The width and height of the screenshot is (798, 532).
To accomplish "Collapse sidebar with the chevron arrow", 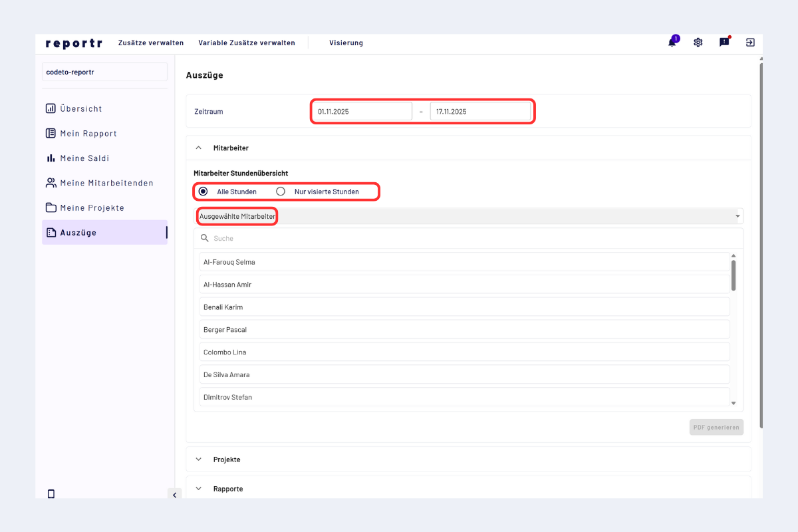I will pyautogui.click(x=174, y=495).
